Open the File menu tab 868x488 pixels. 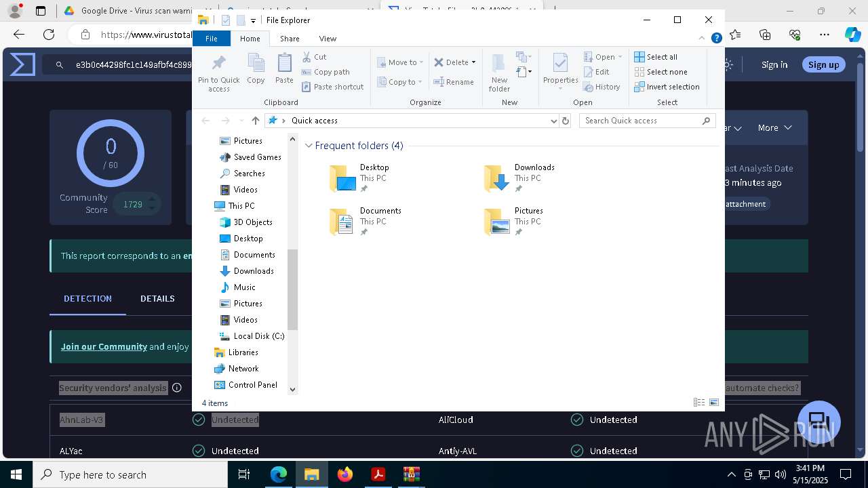(x=212, y=39)
